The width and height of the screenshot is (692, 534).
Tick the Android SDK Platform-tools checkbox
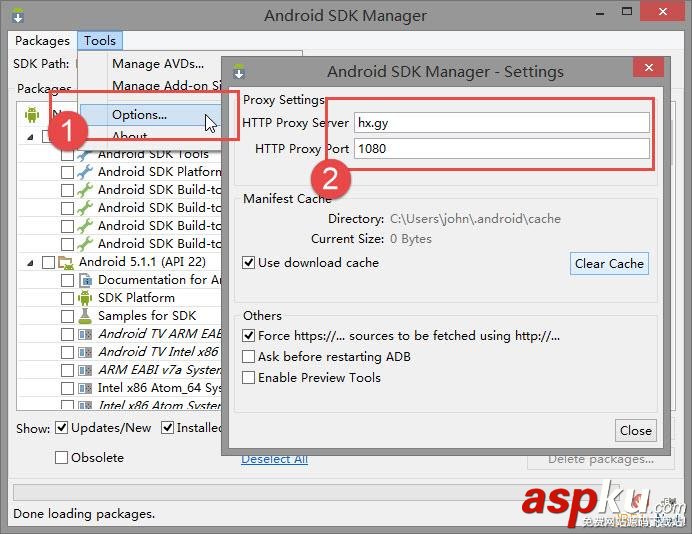coord(67,172)
